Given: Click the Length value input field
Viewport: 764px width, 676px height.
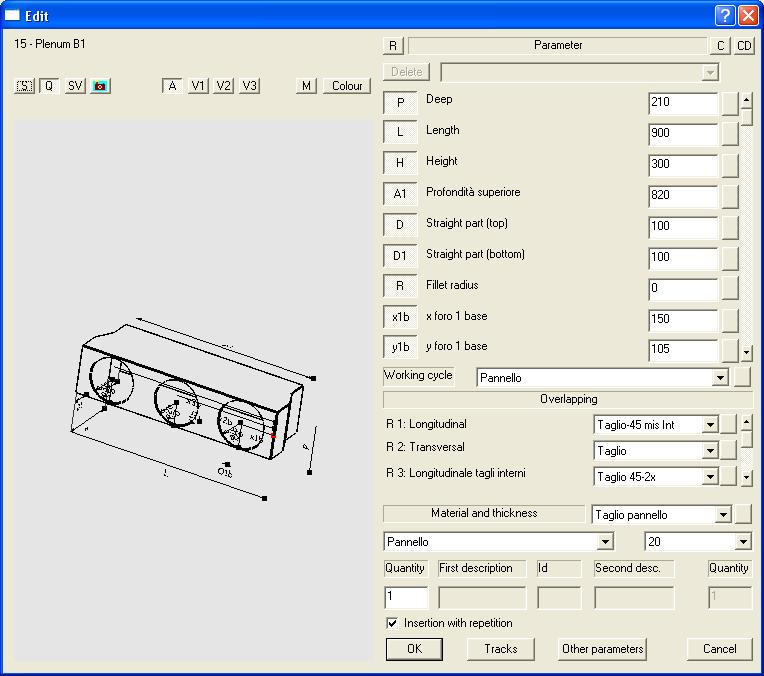Looking at the screenshot, I should (x=682, y=134).
